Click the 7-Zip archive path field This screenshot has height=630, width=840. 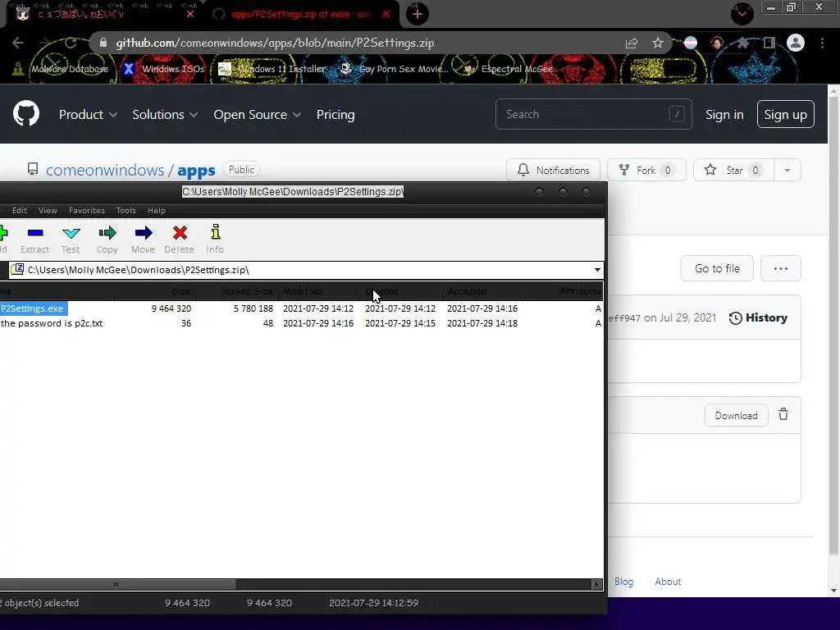[x=305, y=269]
